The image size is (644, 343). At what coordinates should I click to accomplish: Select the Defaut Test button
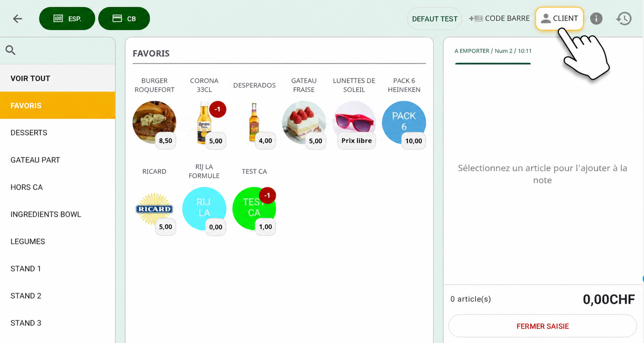[x=434, y=19]
